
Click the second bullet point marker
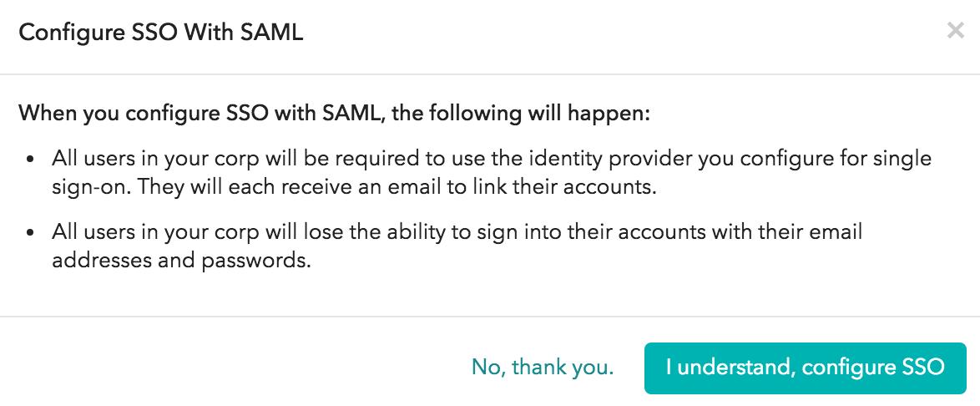pos(31,232)
